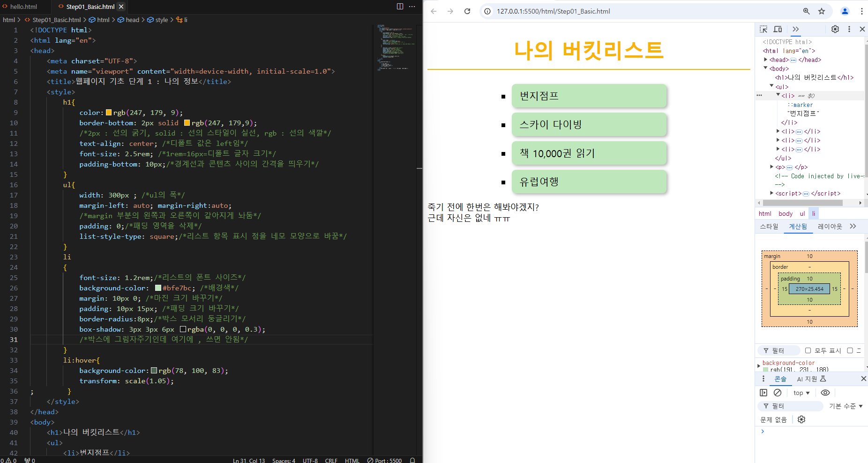Click the rgb(247, 179, 9) color swatch

[109, 113]
